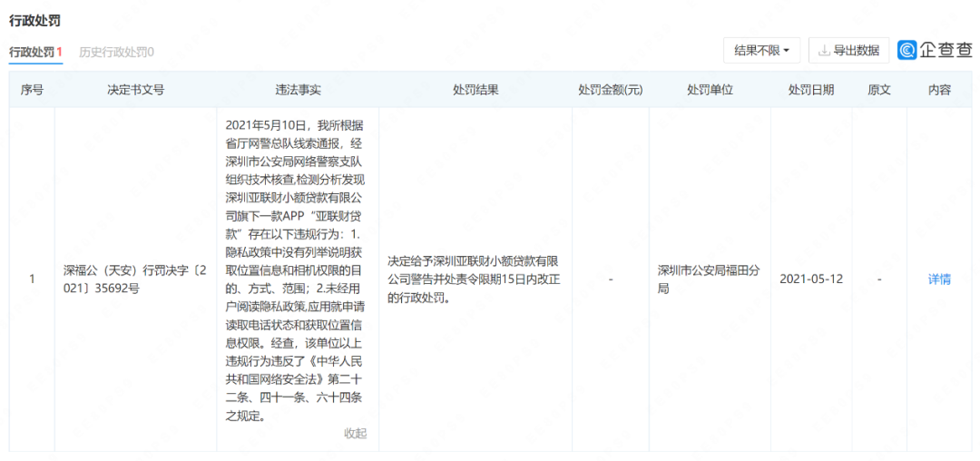This screenshot has width=980, height=461.
Task: Click the 处罚日期 column header
Action: [x=810, y=90]
